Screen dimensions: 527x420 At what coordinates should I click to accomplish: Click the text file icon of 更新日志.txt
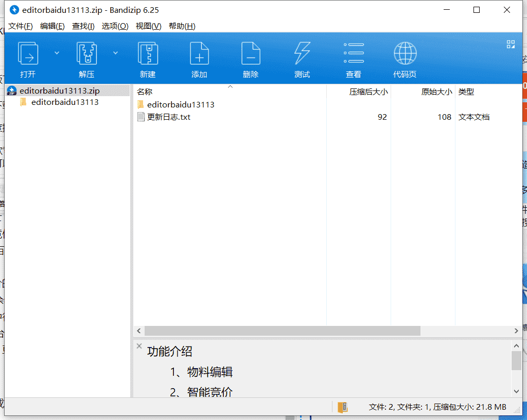[x=141, y=117]
